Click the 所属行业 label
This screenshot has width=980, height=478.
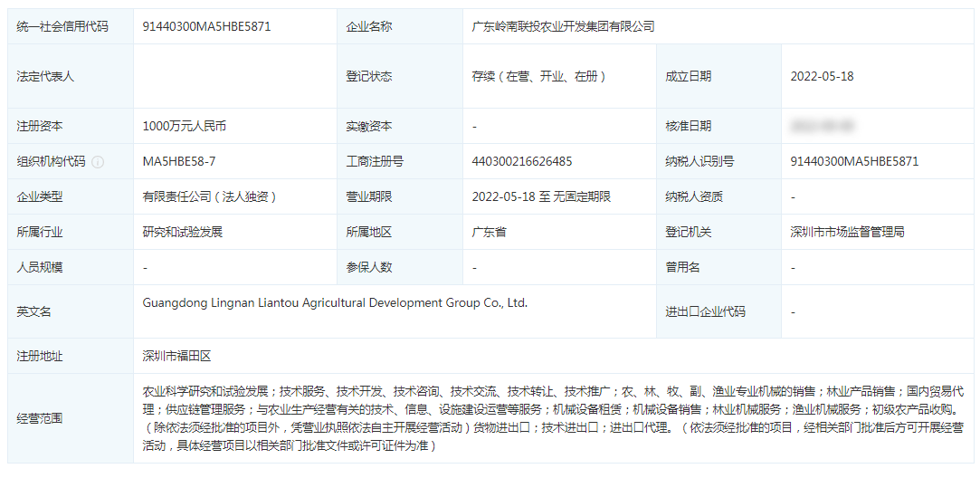click(x=40, y=232)
